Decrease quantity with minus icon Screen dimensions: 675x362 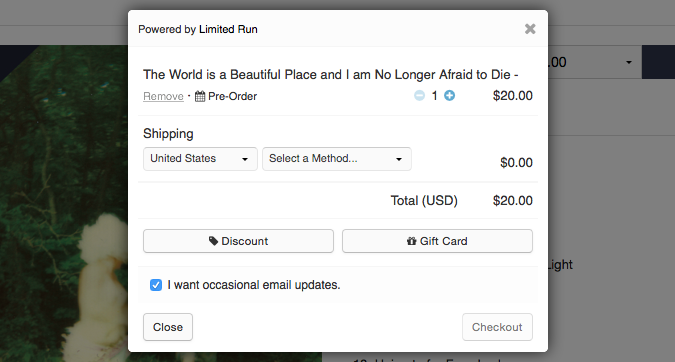[419, 96]
